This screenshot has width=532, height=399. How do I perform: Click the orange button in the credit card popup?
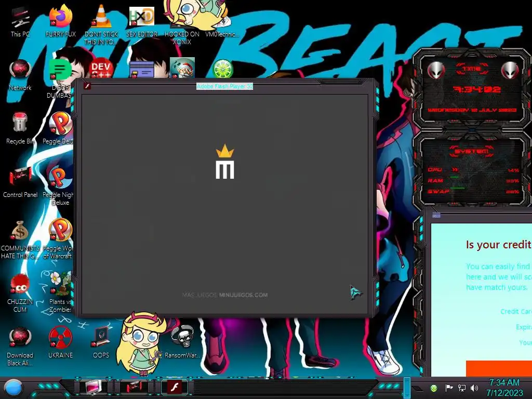pos(499,368)
